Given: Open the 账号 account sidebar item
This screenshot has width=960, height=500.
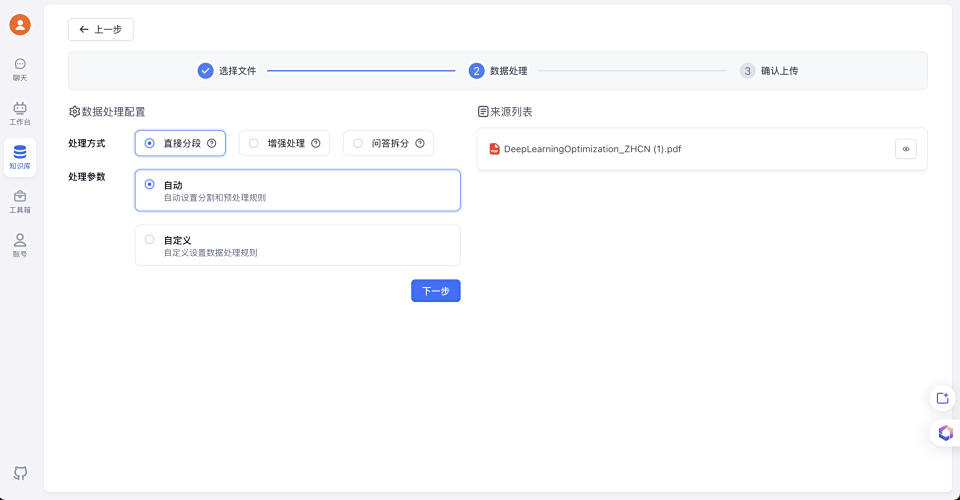Looking at the screenshot, I should [x=20, y=245].
